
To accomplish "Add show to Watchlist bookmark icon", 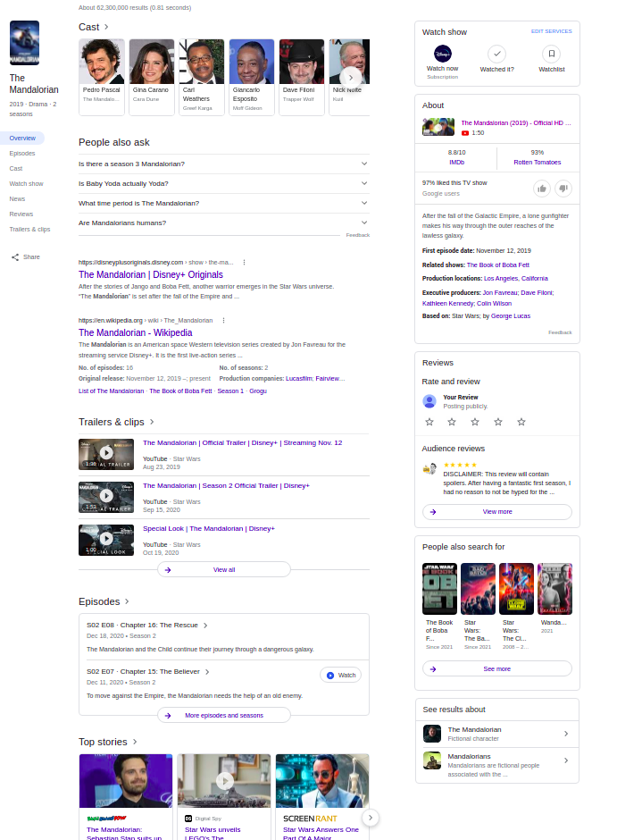I will pyautogui.click(x=551, y=54).
